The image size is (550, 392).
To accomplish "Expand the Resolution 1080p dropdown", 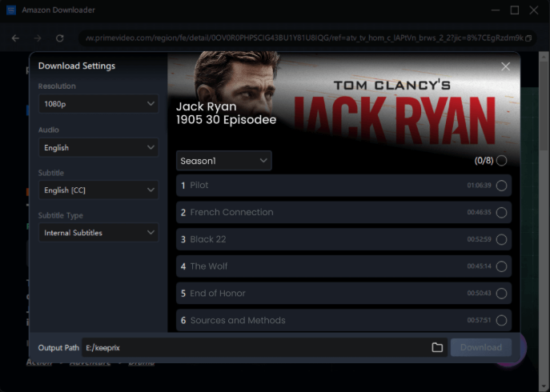I will click(x=98, y=104).
